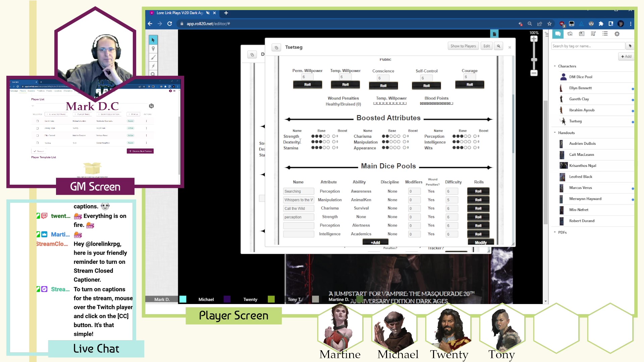This screenshot has height=362, width=644.
Task: Collapse the PDFs folder
Action: 555,232
